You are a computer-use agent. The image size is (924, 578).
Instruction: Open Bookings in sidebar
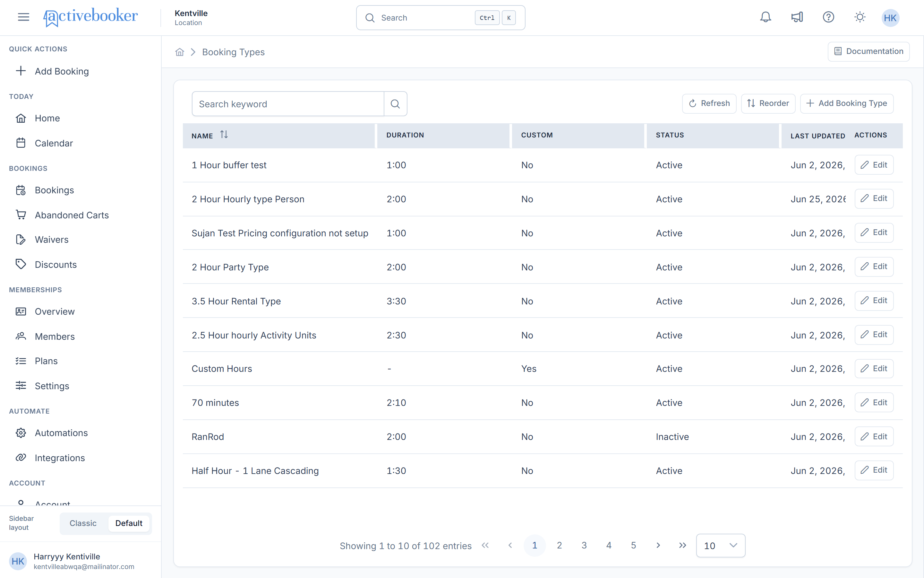click(54, 190)
